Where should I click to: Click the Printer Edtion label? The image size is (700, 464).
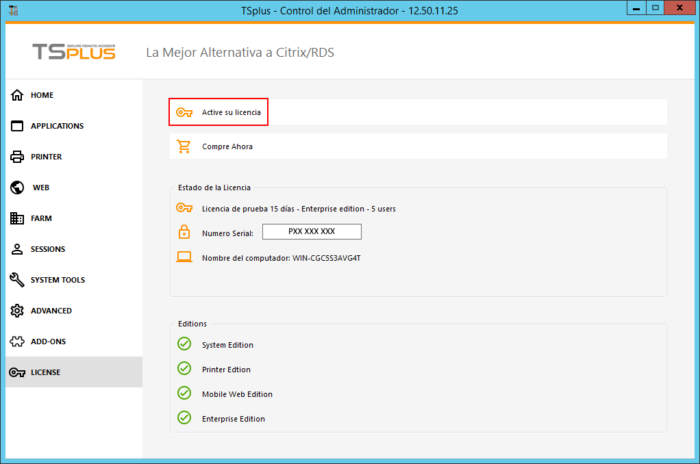tap(226, 370)
